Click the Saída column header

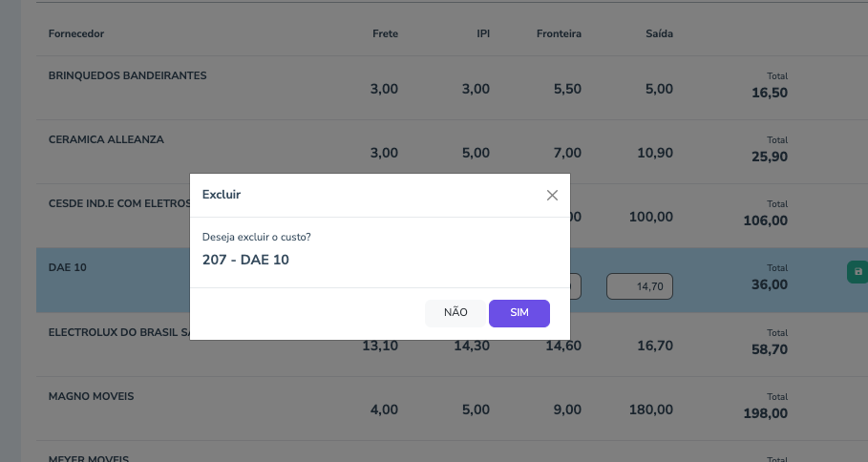[x=659, y=34]
